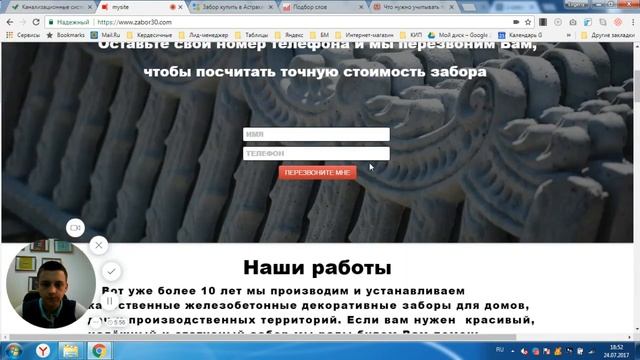This screenshot has height=360, width=640.
Task: Submit with ПЕРЕЗВОНИТЕ МНЕ button
Action: 318,173
